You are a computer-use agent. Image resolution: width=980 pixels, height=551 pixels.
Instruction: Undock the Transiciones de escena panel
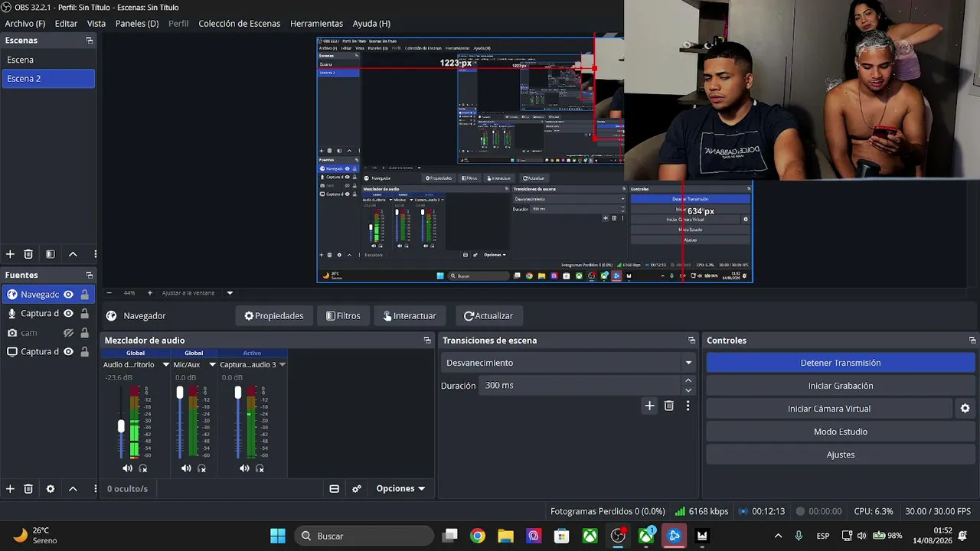tap(691, 341)
